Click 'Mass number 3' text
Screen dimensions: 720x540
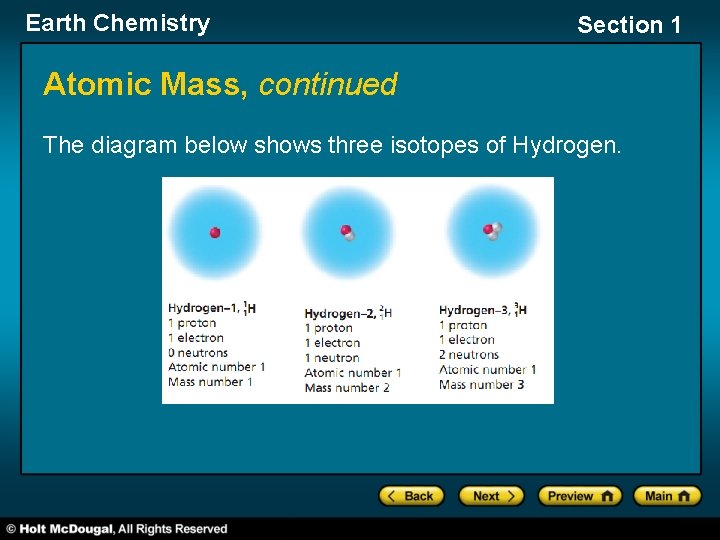point(481,384)
